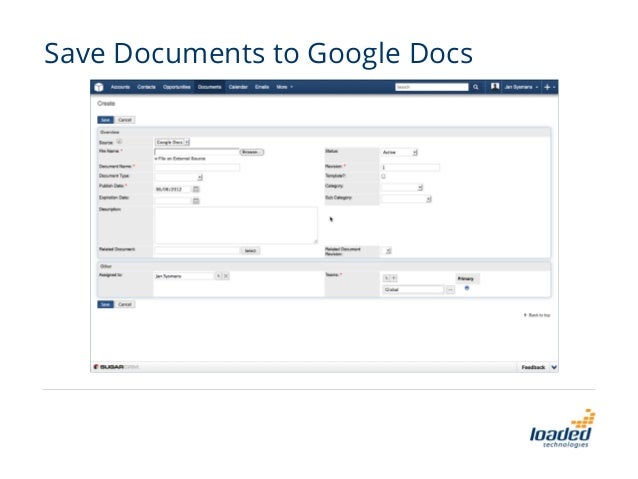
Task: Click the Overview section header
Action: click(324, 132)
